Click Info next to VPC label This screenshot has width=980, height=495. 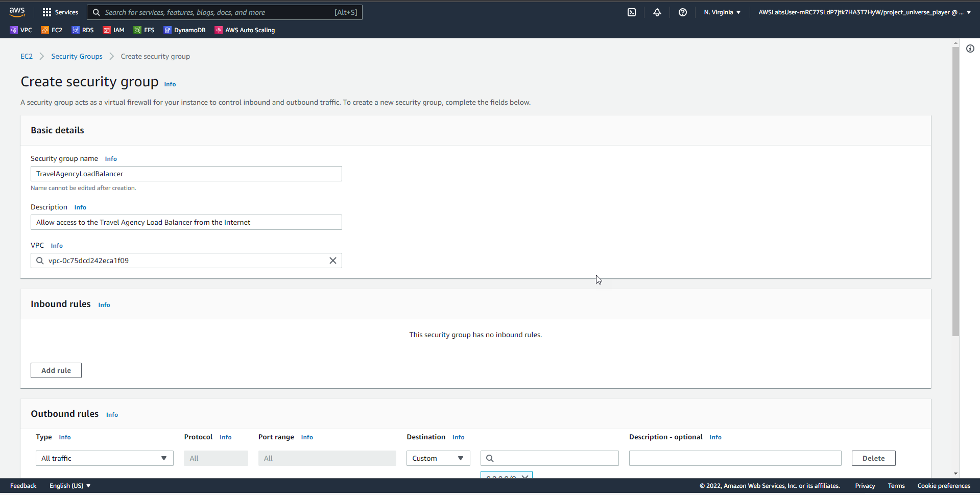click(57, 246)
